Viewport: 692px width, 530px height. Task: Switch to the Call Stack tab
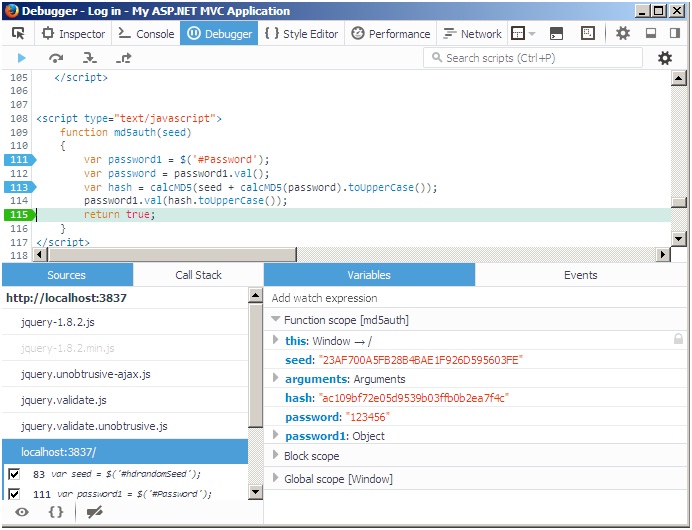click(198, 275)
